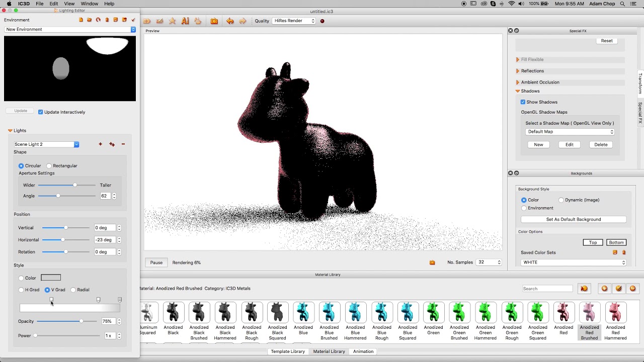Select the Rectangular shape radio button

(49, 166)
